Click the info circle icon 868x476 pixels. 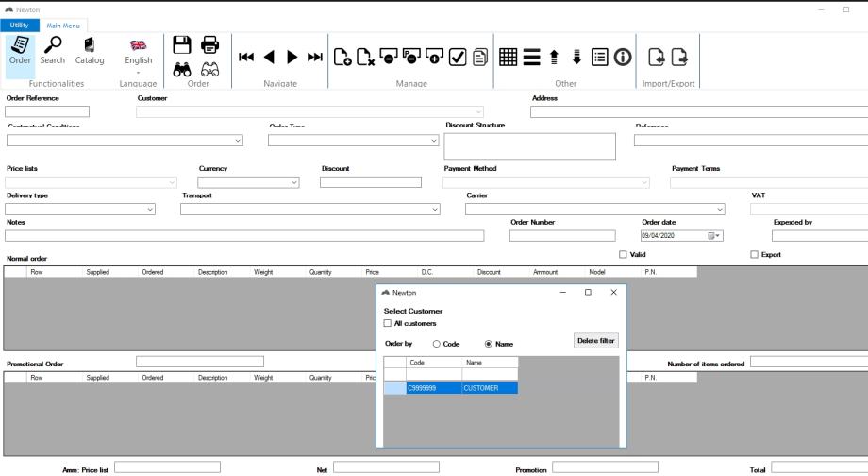coord(623,59)
